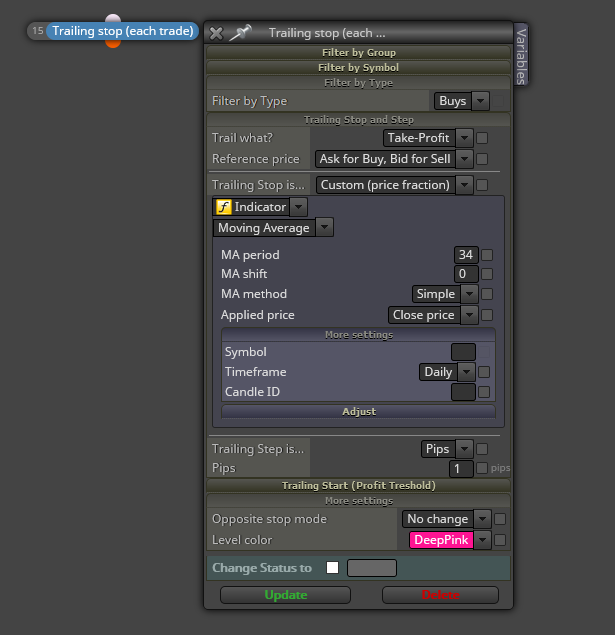Open the Custom (price fraction) dropdown

394,185
